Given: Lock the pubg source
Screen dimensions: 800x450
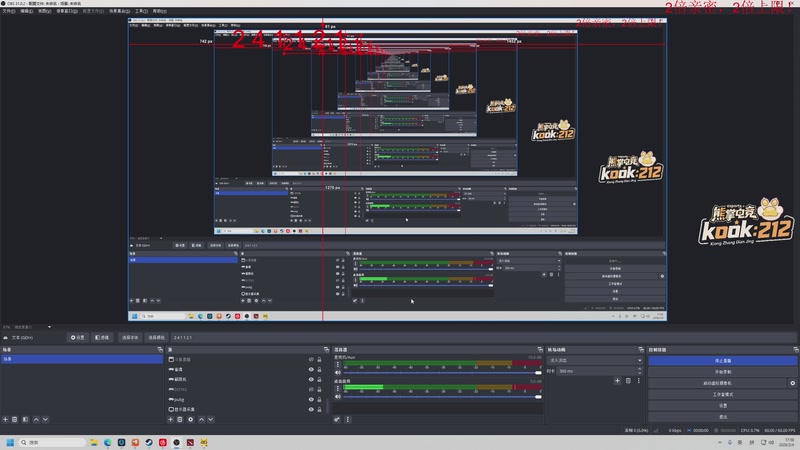Looking at the screenshot, I should 319,399.
